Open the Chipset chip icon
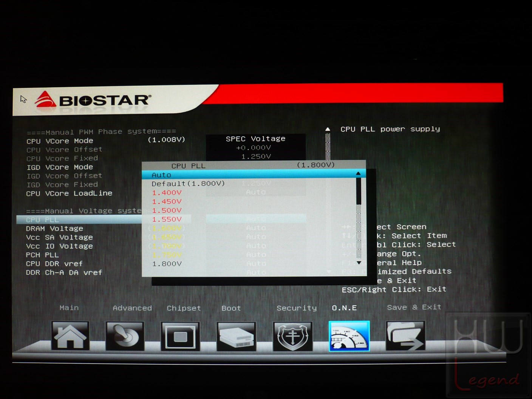Viewport: 532px width, 399px height. click(180, 336)
